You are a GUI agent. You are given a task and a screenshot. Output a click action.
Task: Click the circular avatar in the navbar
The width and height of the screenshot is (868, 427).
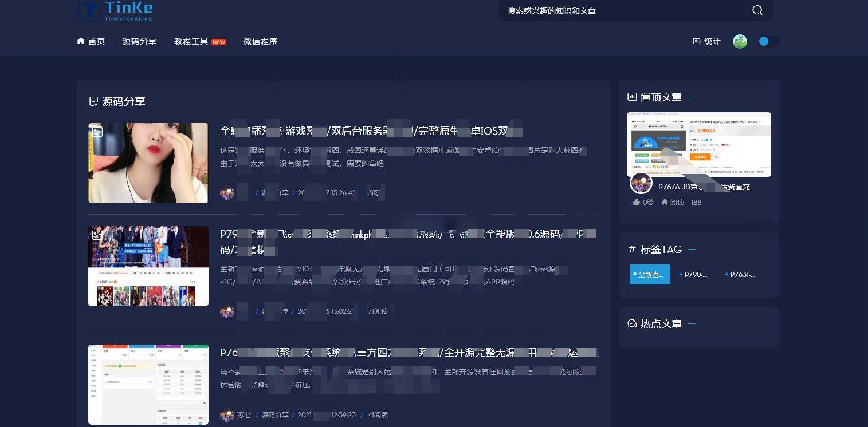coord(740,41)
